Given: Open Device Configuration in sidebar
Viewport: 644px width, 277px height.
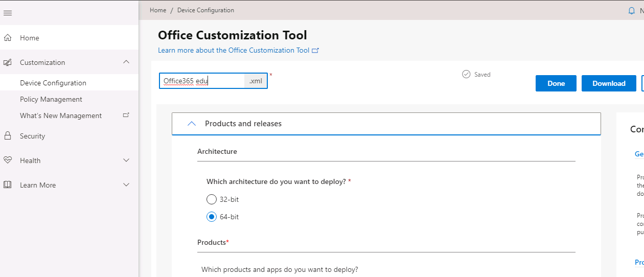Looking at the screenshot, I should tap(53, 83).
